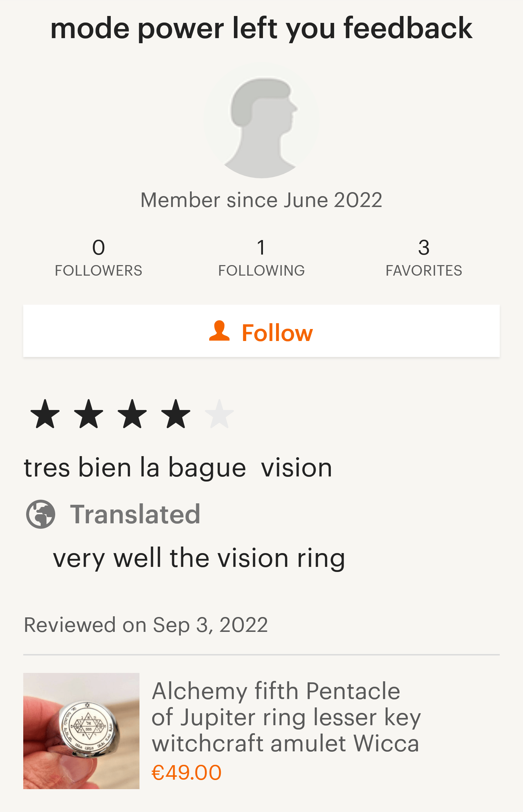Open the 1 Following list
The width and height of the screenshot is (523, 812).
coord(261,257)
